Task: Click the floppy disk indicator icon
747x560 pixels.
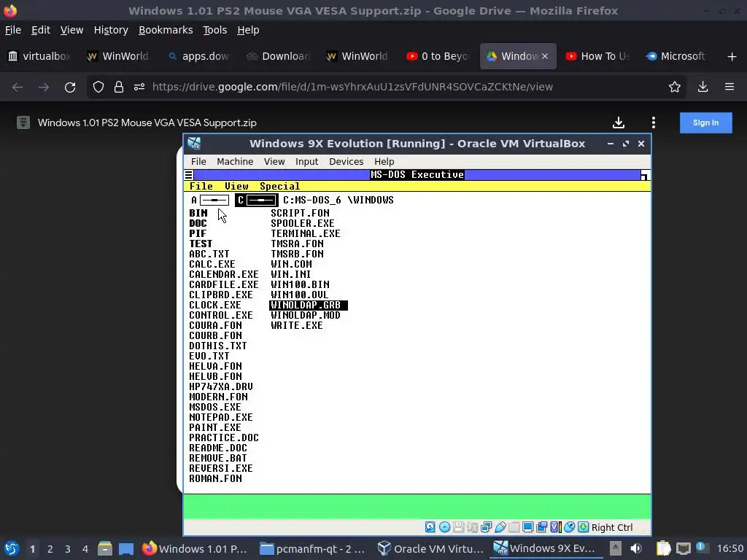Action: pyautogui.click(x=458, y=526)
